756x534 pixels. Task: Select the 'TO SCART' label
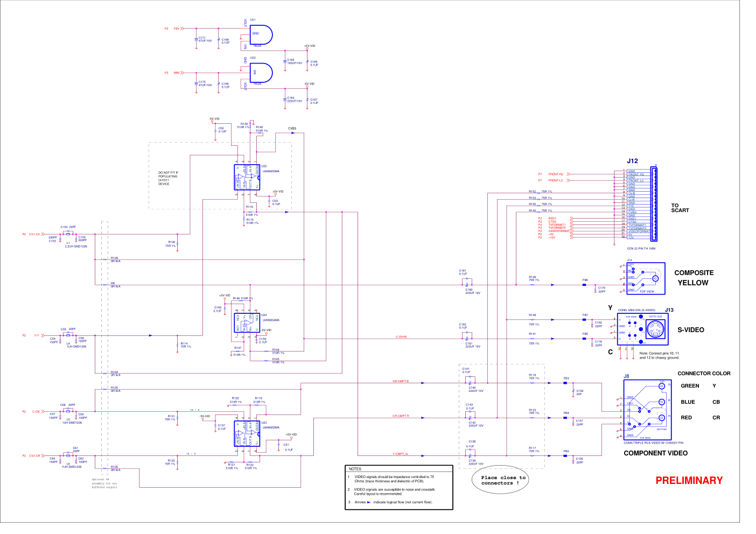tap(679, 208)
